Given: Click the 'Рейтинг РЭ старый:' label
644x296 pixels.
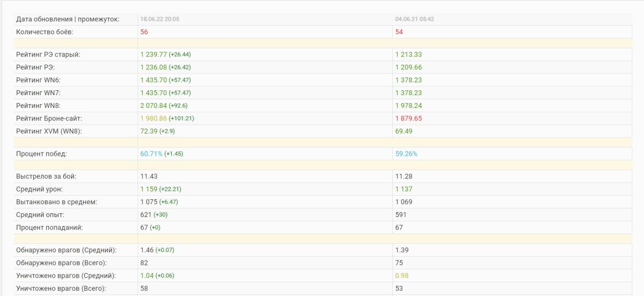Looking at the screenshot, I should tap(48, 55).
